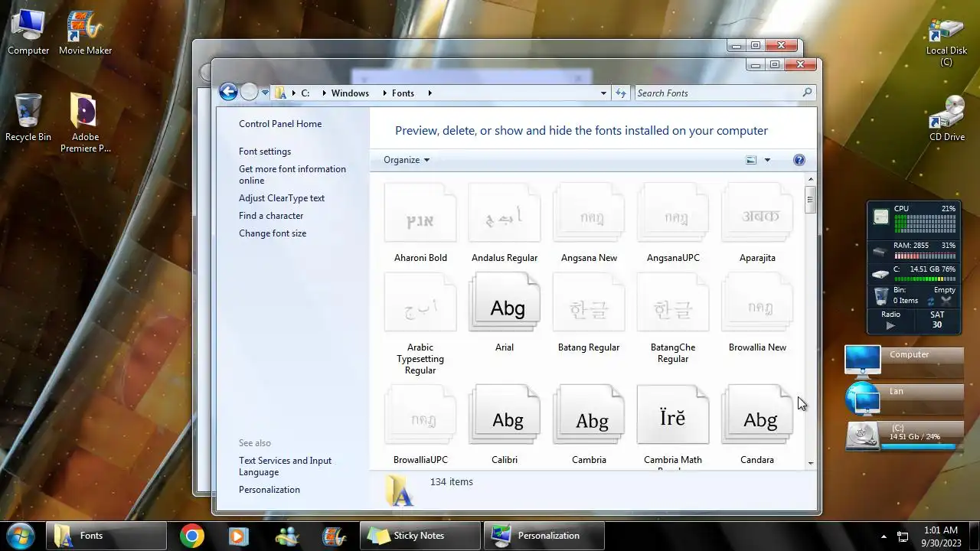This screenshot has width=980, height=551.
Task: Open Windows Media Player from taskbar
Action: pyautogui.click(x=238, y=536)
